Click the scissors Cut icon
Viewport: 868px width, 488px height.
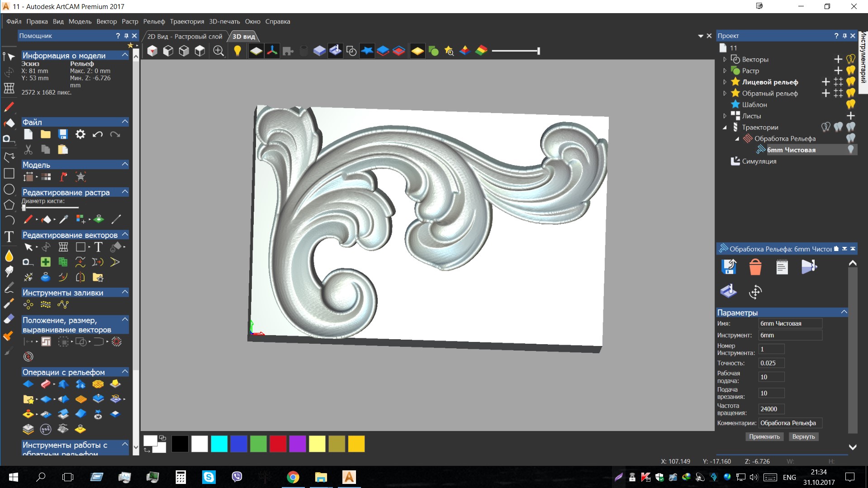pyautogui.click(x=28, y=150)
